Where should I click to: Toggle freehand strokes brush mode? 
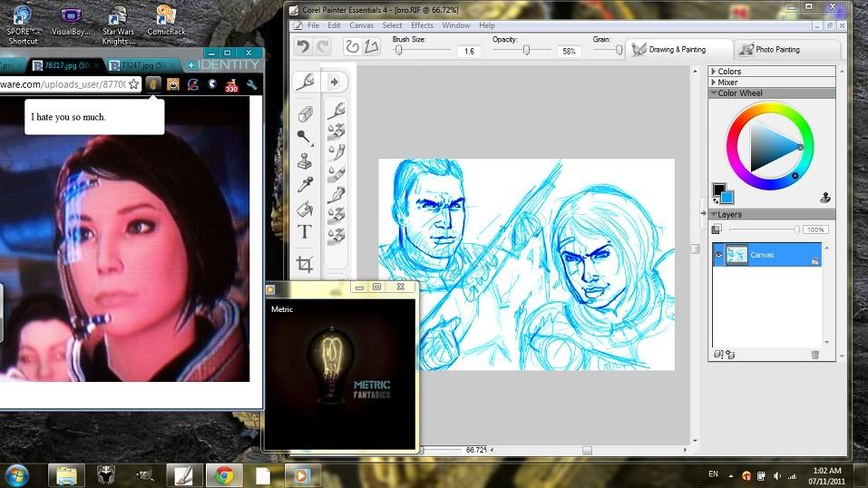click(x=353, y=47)
